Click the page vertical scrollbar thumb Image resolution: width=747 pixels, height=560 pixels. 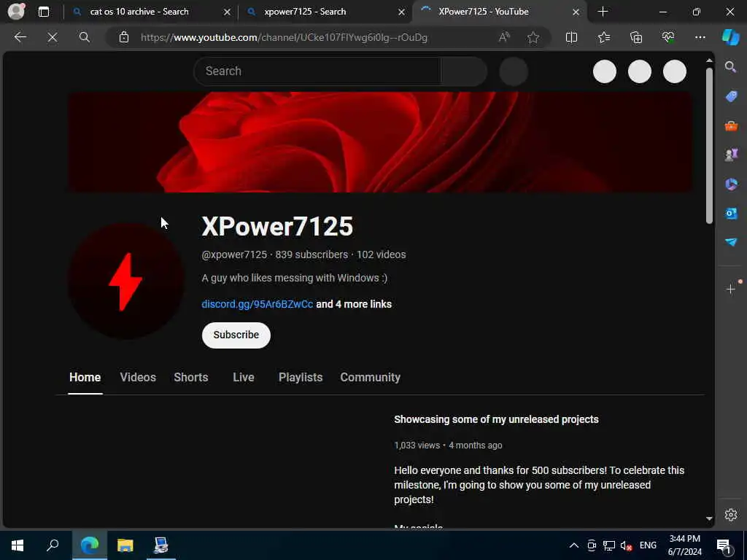pos(709,145)
